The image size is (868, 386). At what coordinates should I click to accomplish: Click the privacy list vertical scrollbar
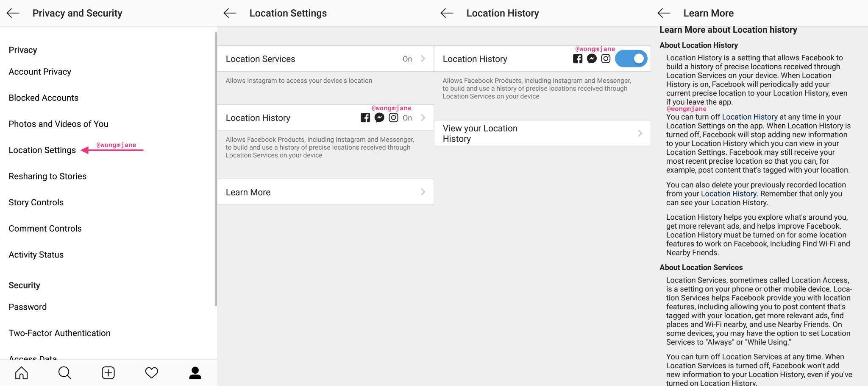[216, 170]
